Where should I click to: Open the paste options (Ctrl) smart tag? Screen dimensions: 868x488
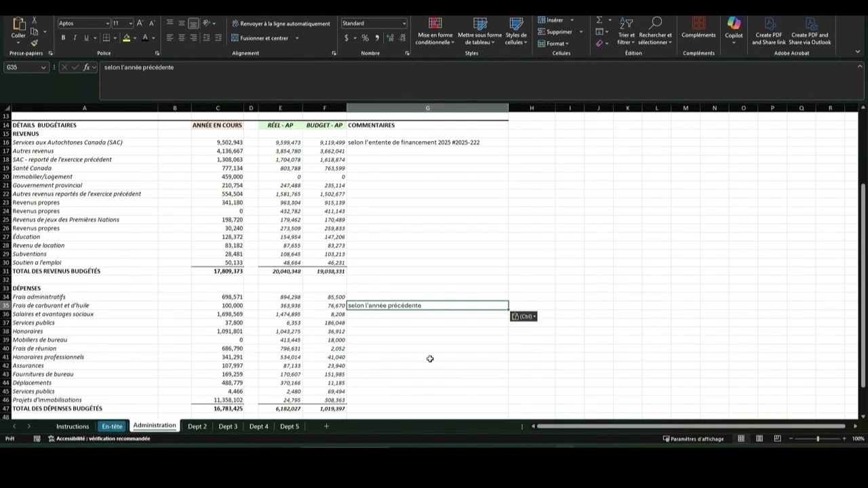tap(524, 317)
